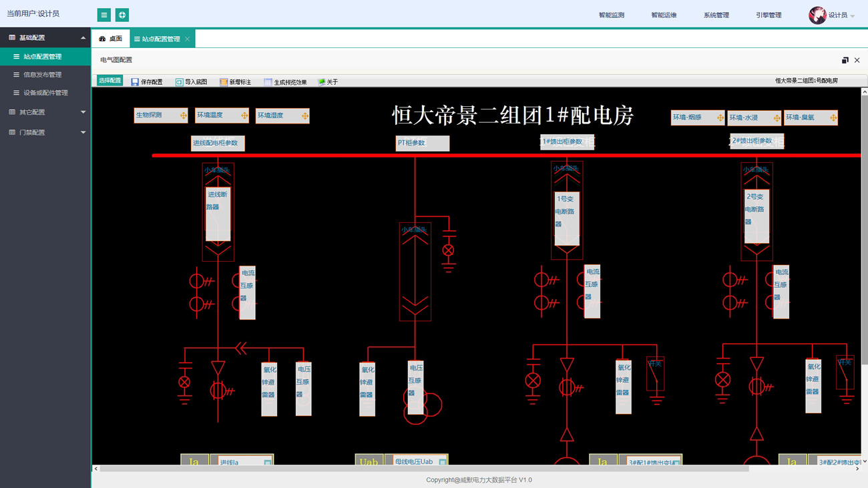Click the user avatar image
The height and width of the screenshot is (488, 868).
click(x=817, y=15)
